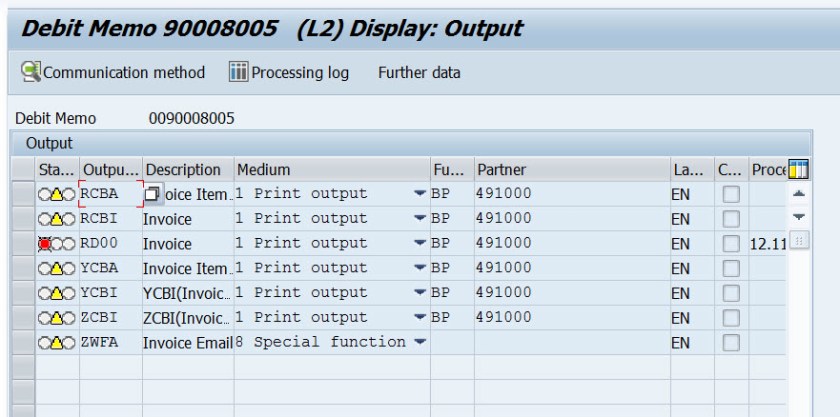The image size is (840, 417).
Task: Open Further data
Action: pos(419,73)
